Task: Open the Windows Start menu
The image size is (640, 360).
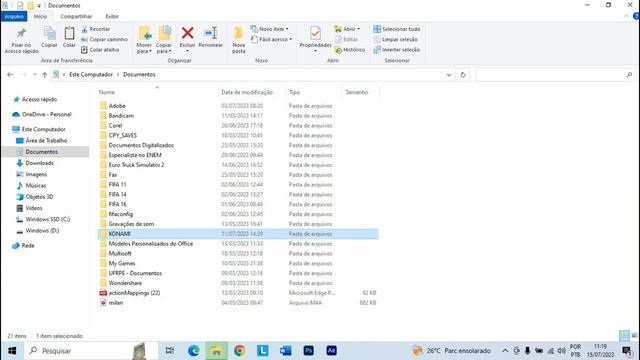Action: tap(12, 351)
